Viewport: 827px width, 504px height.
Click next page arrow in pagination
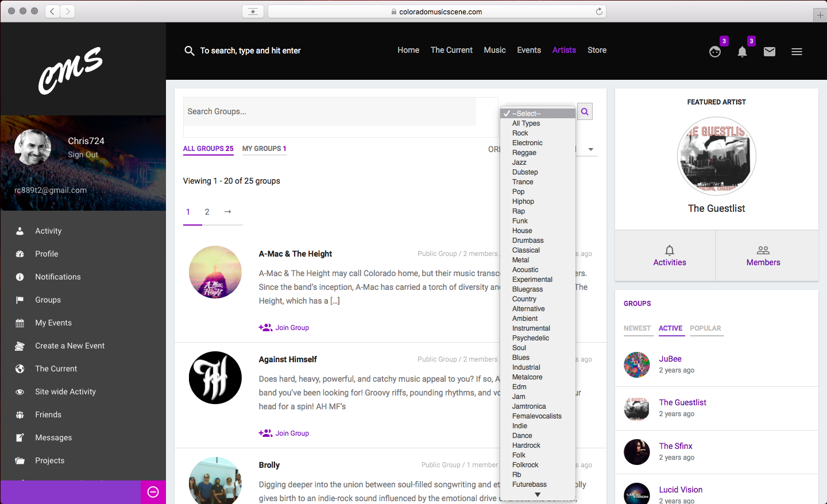(x=228, y=212)
